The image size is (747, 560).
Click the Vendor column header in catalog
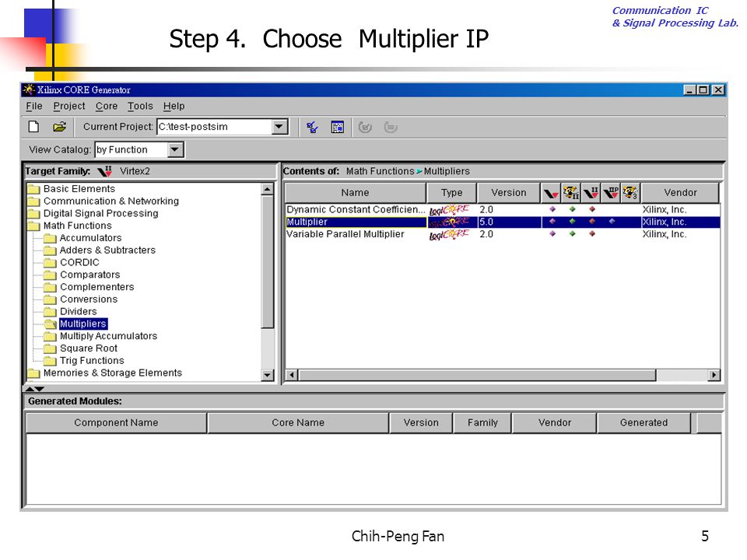click(680, 193)
